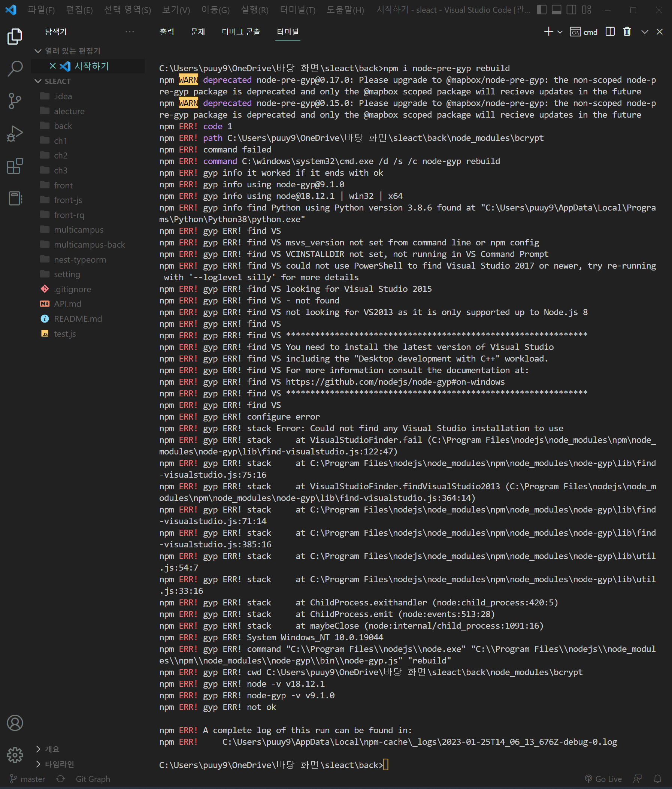Open the 보기(V) menu
This screenshot has height=789, width=672.
coord(176,10)
